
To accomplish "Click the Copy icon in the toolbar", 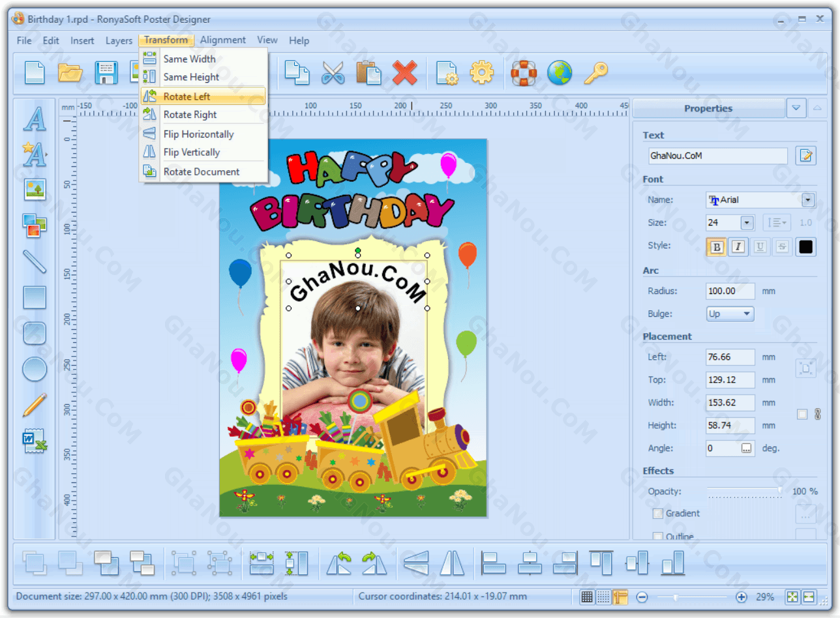I will pyautogui.click(x=297, y=72).
